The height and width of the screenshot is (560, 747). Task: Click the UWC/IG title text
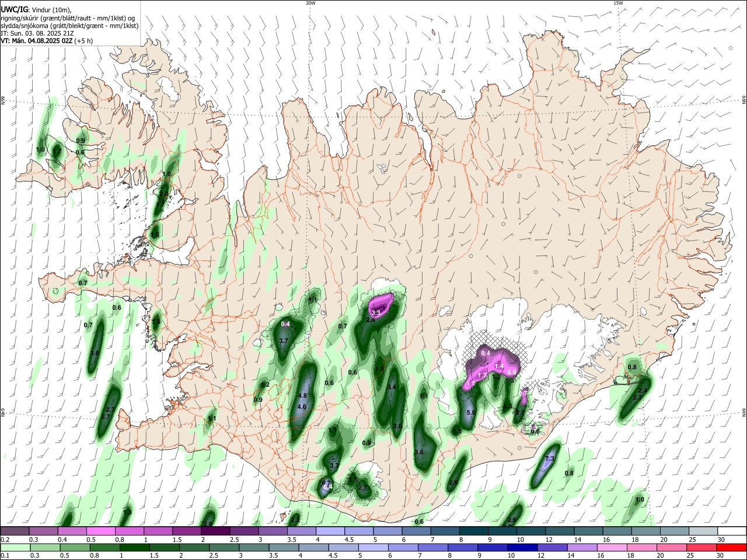click(14, 10)
